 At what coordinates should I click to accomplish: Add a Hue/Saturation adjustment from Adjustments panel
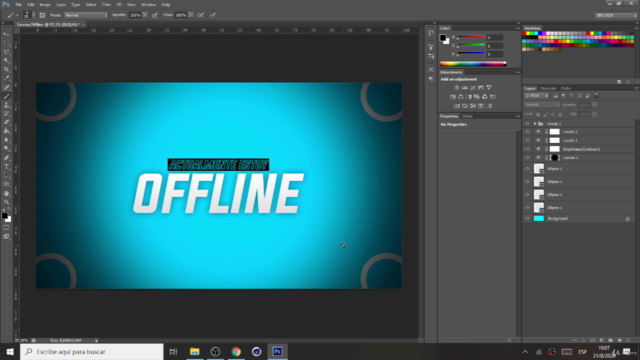click(x=453, y=97)
